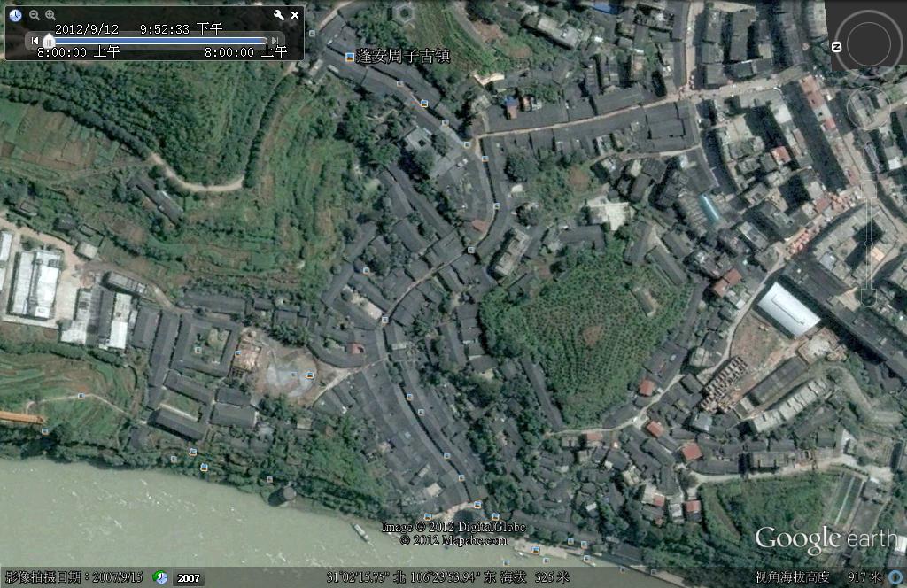
Task: Step to next imagery date
Action: (275, 40)
